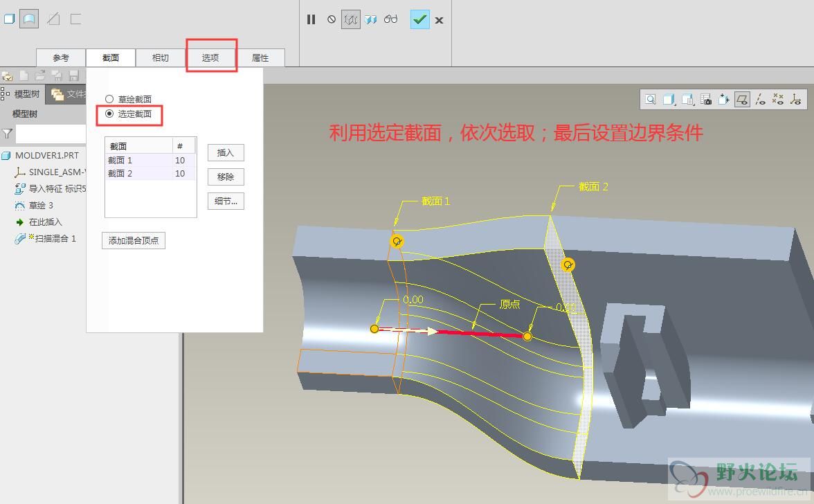Toggle the thin feature icon
Screen dimensions: 814x504
pos(76,19)
